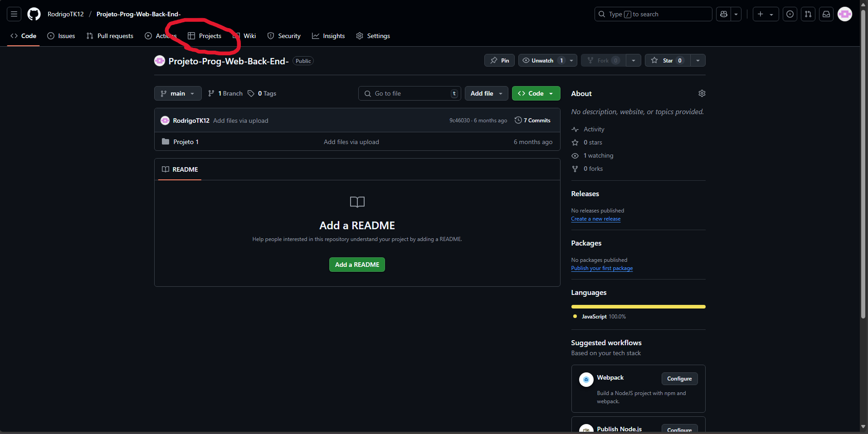The width and height of the screenshot is (868, 434).
Task: Edit repository details gear icon in About
Action: 702,93
